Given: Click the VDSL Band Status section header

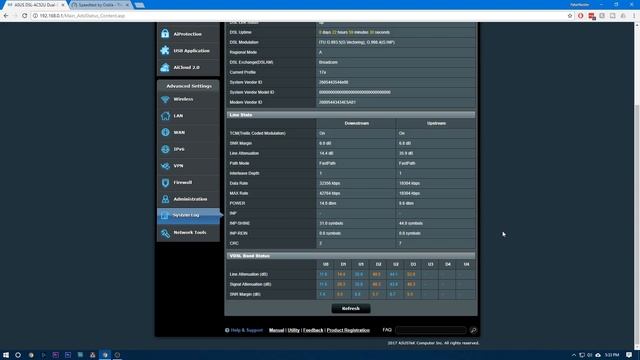Looking at the screenshot, I should coord(351,256).
